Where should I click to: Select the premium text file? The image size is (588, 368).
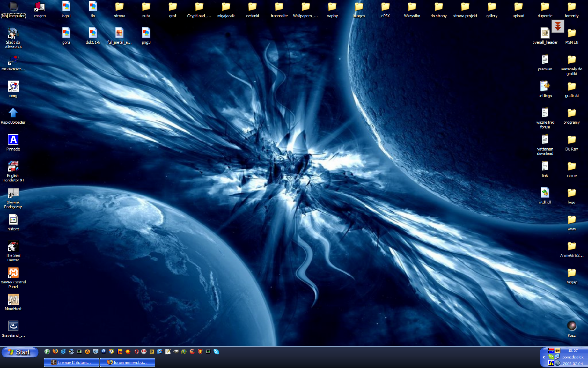click(545, 63)
